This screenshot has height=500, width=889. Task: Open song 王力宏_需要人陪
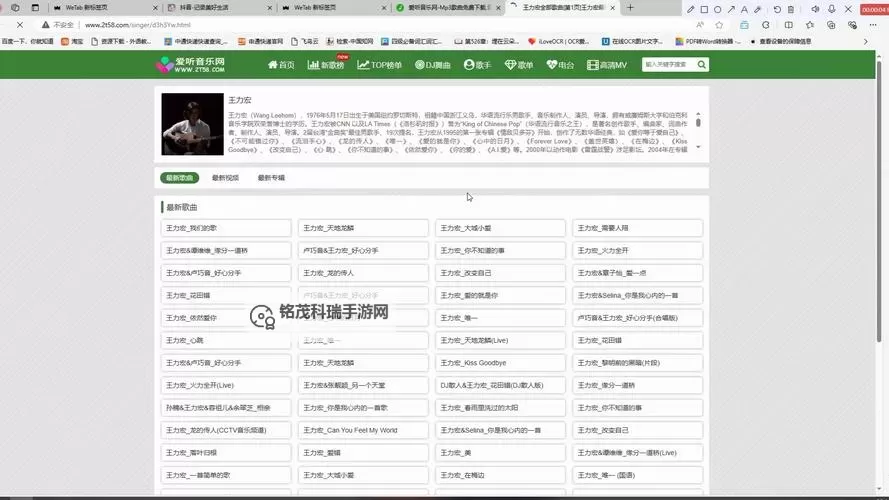click(x=637, y=228)
